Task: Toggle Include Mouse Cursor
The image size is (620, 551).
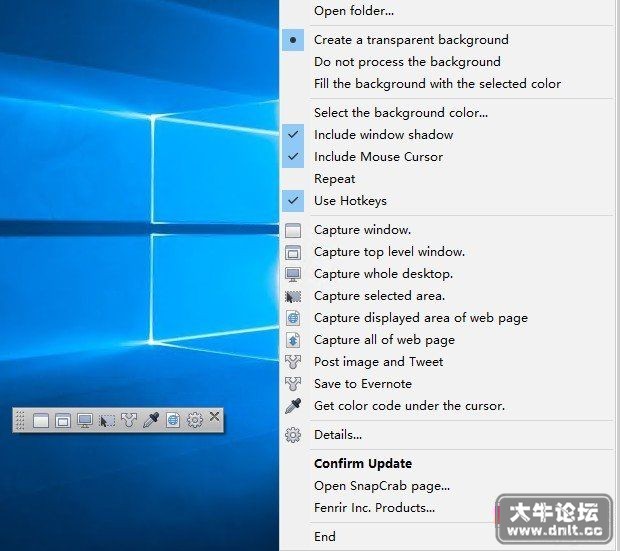Action: [447, 157]
